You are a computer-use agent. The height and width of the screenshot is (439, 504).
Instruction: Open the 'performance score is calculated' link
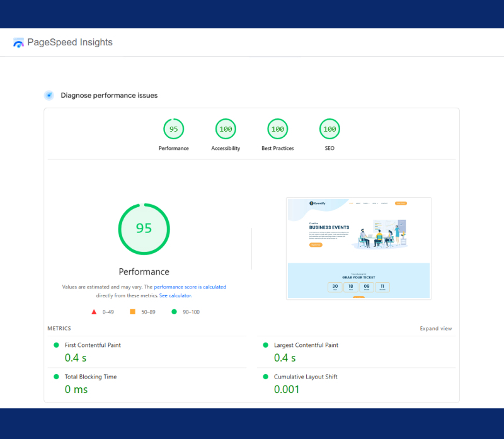point(190,287)
